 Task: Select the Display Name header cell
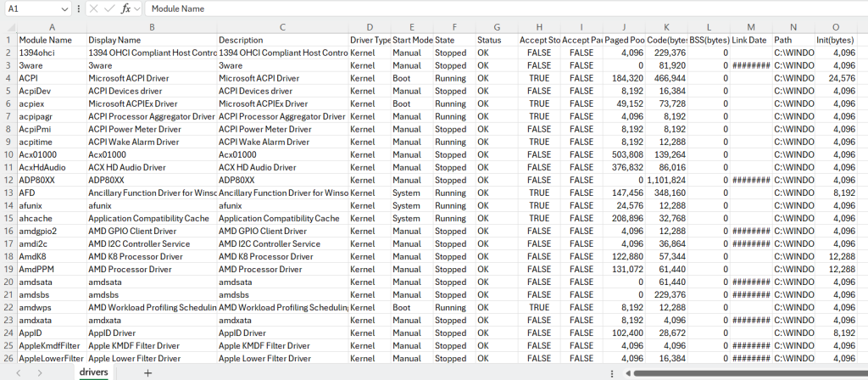(x=151, y=40)
